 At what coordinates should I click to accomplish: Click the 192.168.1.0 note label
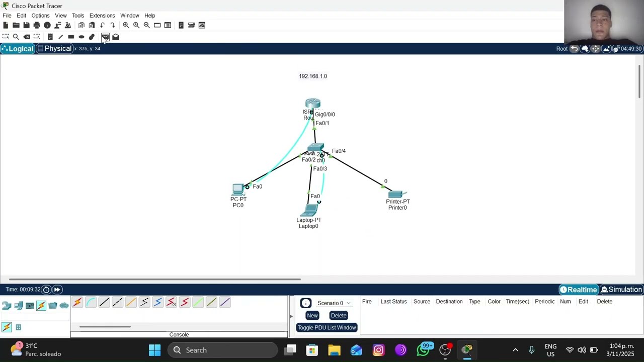click(x=313, y=76)
